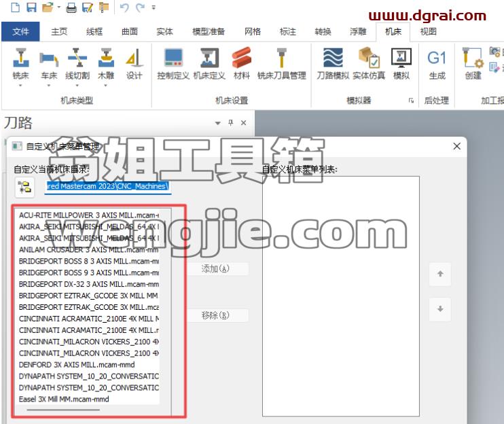Switch to the 曲面 tab
The width and height of the screenshot is (504, 424).
click(130, 31)
